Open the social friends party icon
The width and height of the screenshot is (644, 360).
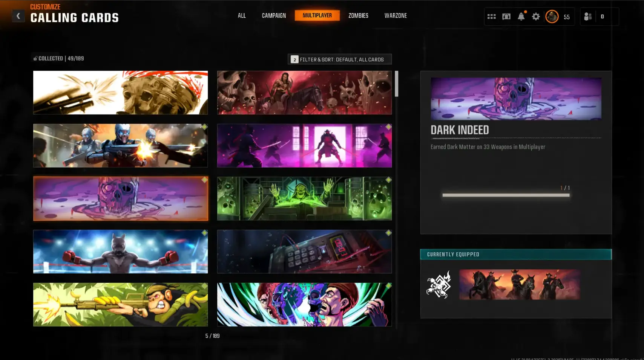click(588, 17)
